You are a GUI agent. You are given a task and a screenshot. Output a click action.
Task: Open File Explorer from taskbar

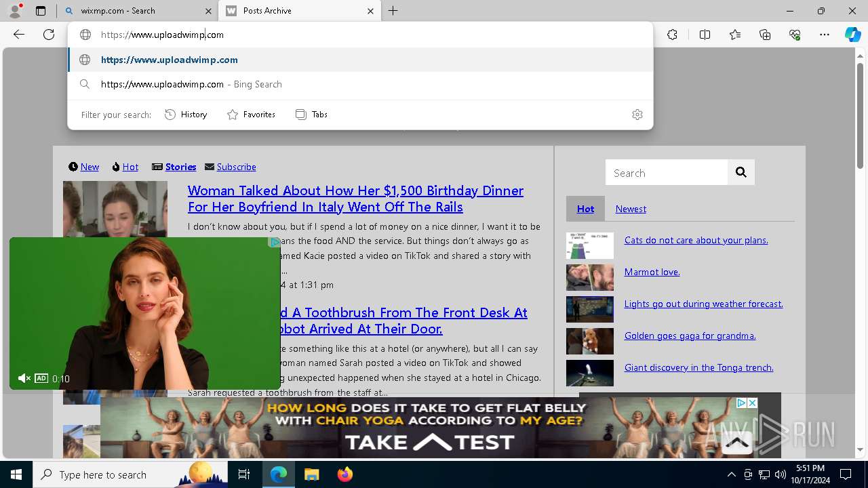tap(311, 474)
